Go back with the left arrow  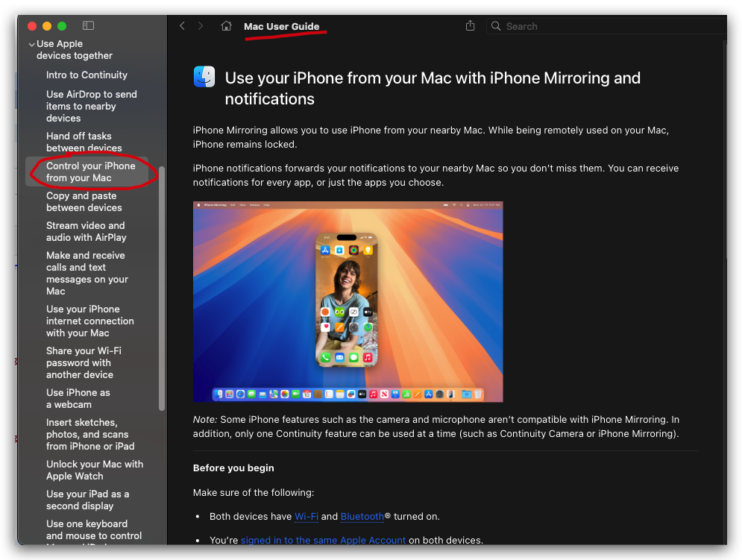[x=182, y=26]
